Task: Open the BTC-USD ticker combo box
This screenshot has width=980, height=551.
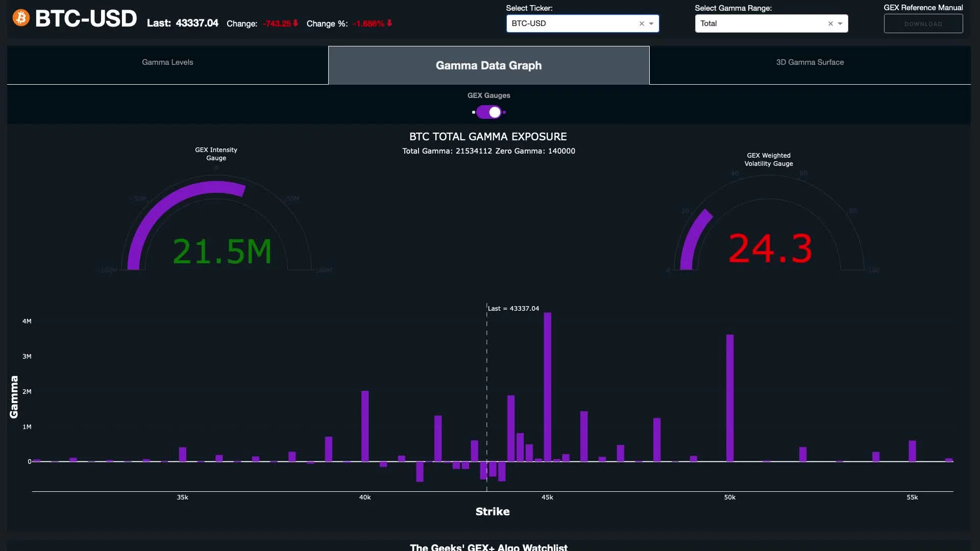Action: click(572, 23)
